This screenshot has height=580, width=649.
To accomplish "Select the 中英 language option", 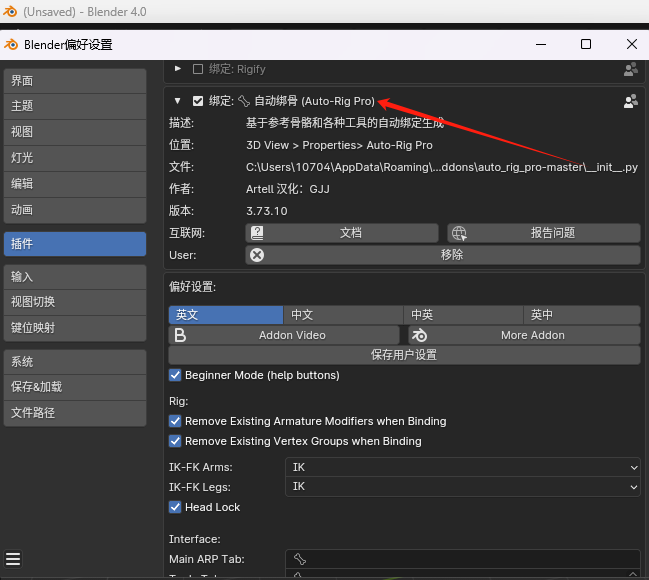I will (x=463, y=315).
